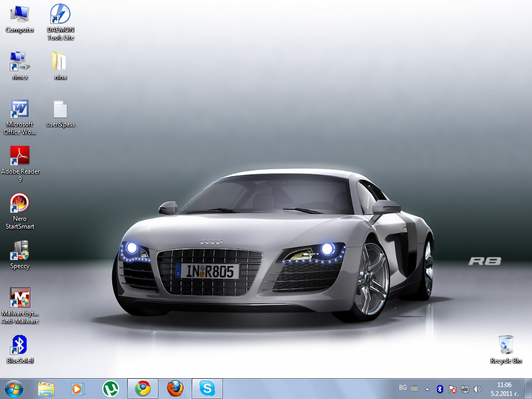The width and height of the screenshot is (532, 399).
Task: Switch to Google Chrome on taskbar
Action: click(x=143, y=389)
